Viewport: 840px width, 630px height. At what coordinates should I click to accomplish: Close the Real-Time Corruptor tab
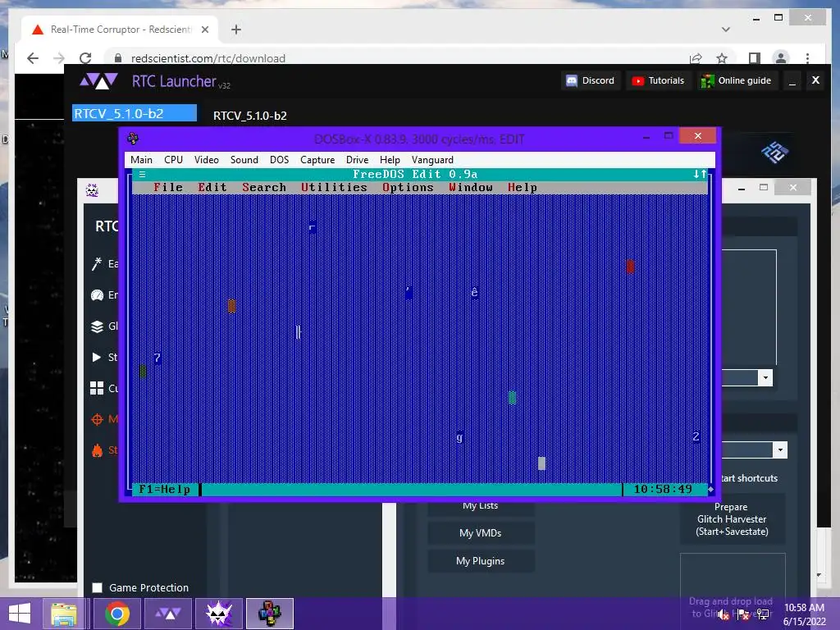point(204,30)
